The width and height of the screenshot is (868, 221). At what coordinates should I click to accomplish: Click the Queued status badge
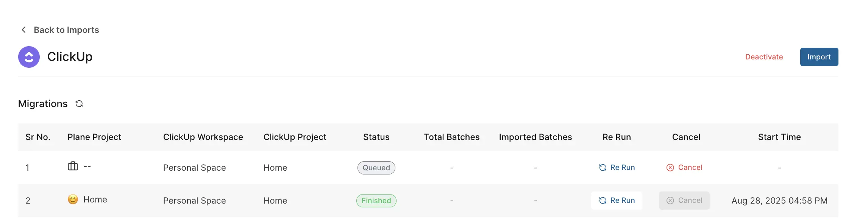point(376,168)
